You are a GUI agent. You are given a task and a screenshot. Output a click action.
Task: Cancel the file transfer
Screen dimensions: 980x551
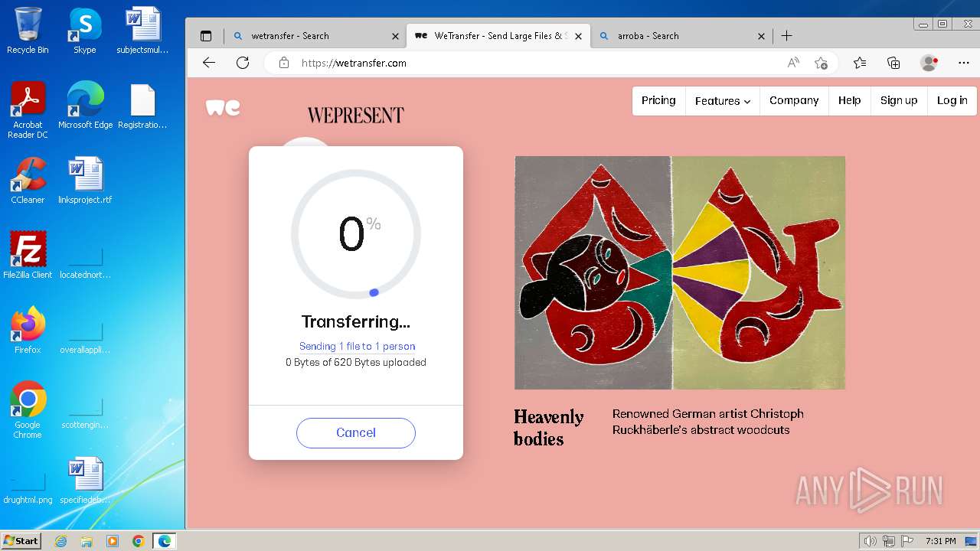(356, 432)
